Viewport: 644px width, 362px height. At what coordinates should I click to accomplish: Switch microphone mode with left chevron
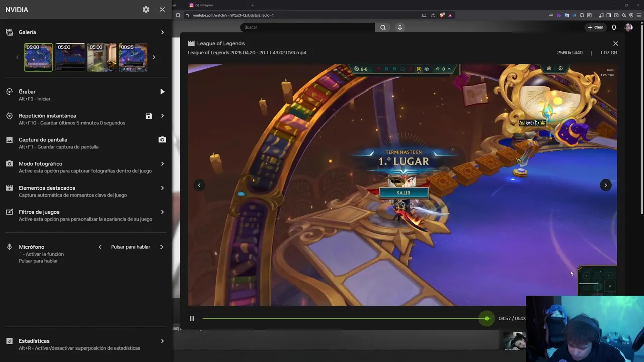(100, 247)
